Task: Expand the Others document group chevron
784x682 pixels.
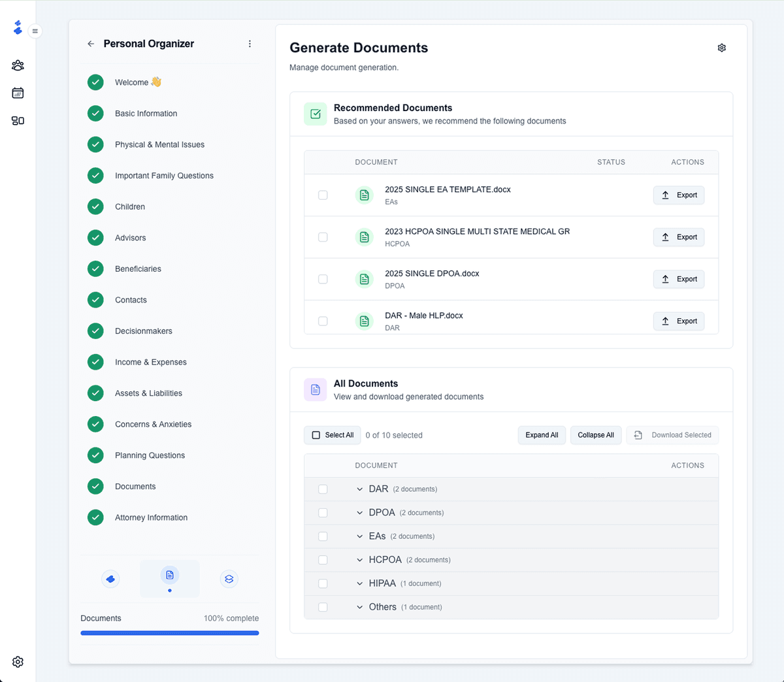Action: click(x=359, y=607)
